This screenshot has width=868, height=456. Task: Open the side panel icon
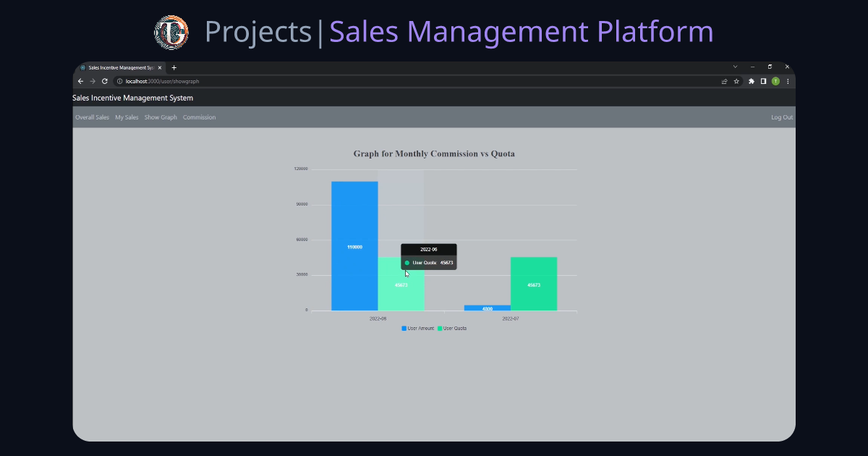click(763, 81)
